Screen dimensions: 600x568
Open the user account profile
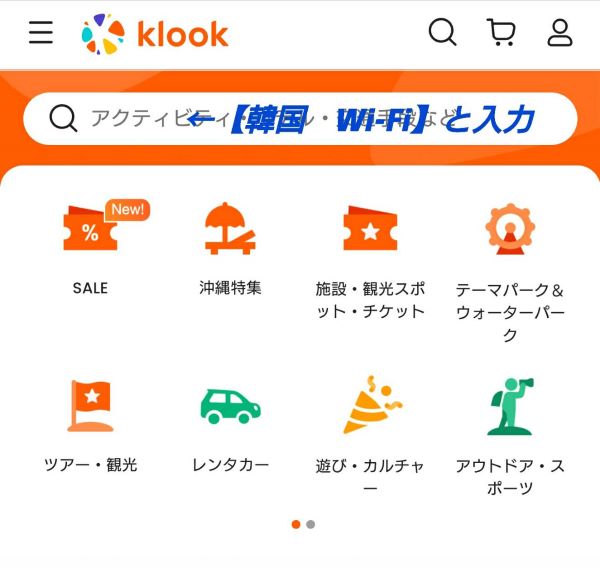point(560,33)
